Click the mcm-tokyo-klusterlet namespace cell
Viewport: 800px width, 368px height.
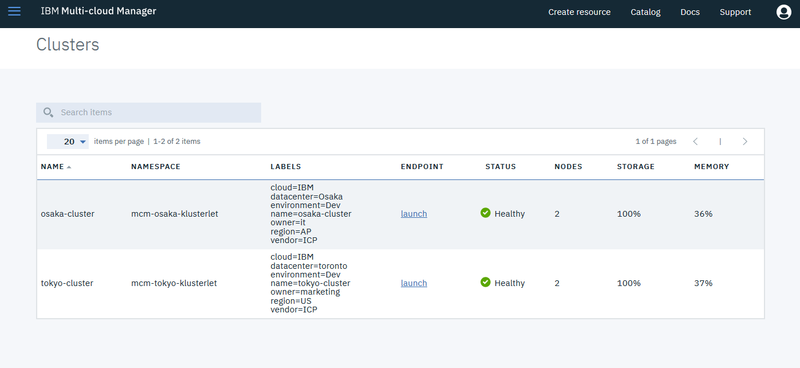pyautogui.click(x=174, y=283)
